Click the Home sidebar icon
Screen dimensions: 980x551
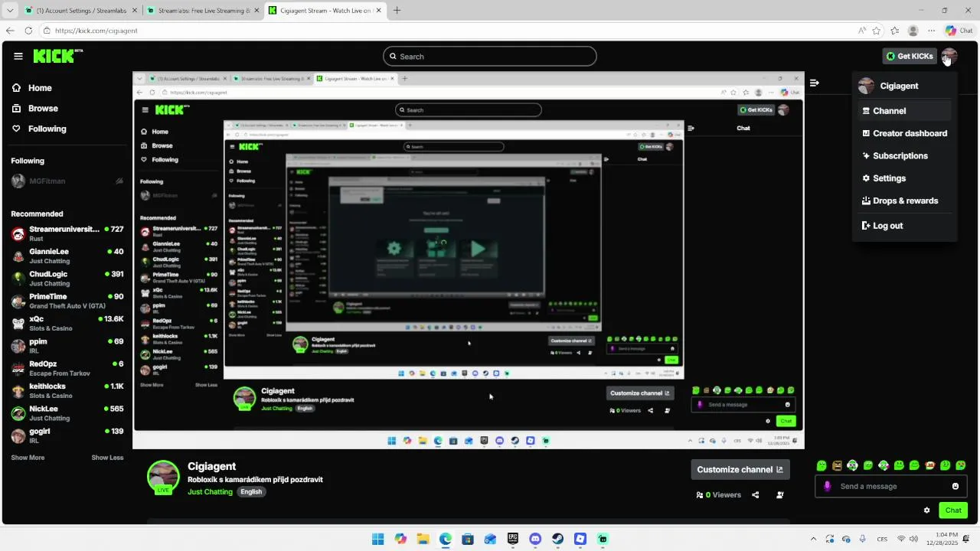click(x=16, y=88)
